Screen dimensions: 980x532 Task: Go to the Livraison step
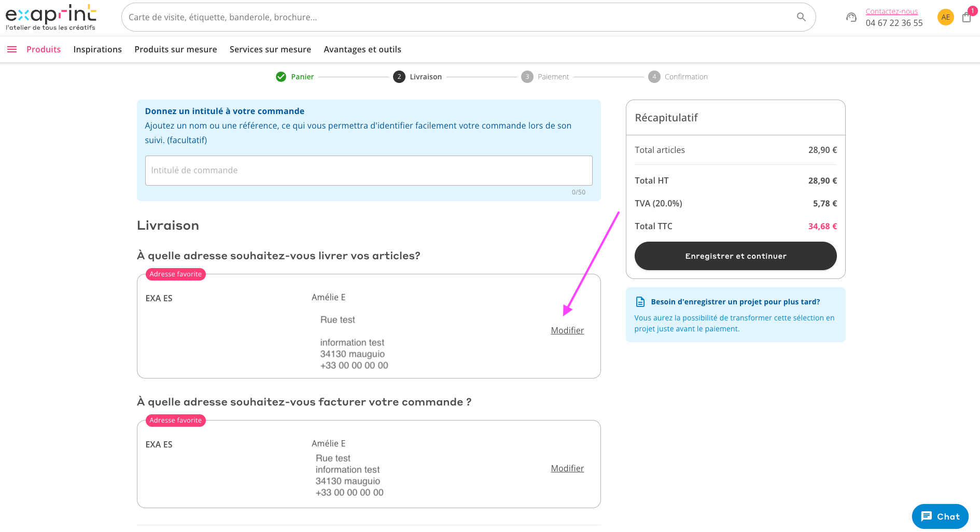[x=417, y=77]
